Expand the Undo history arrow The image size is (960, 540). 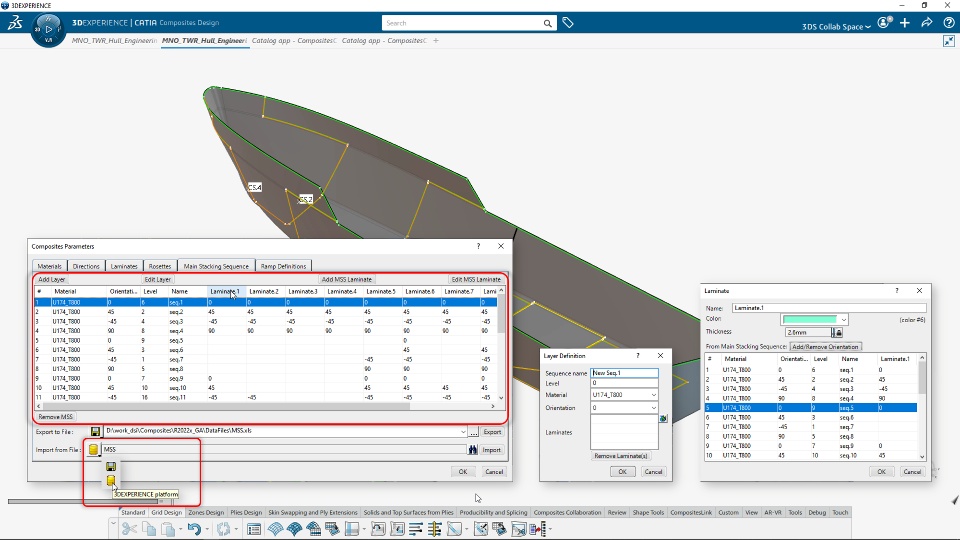pos(207,528)
